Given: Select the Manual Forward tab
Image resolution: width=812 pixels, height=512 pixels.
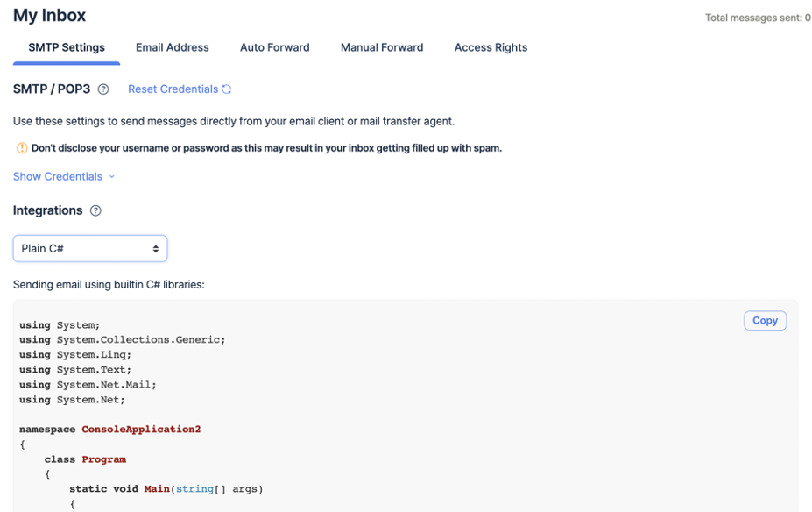Looking at the screenshot, I should click(382, 47).
